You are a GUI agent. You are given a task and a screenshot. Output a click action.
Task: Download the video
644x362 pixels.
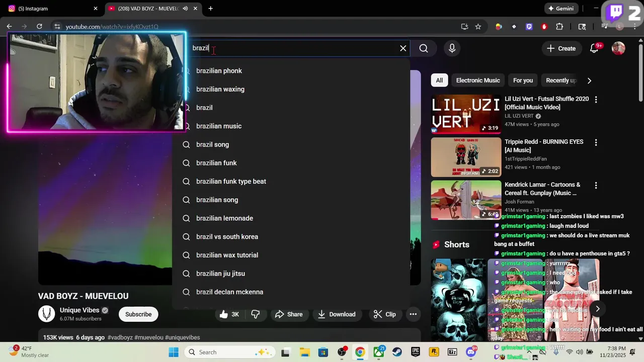coord(337,314)
